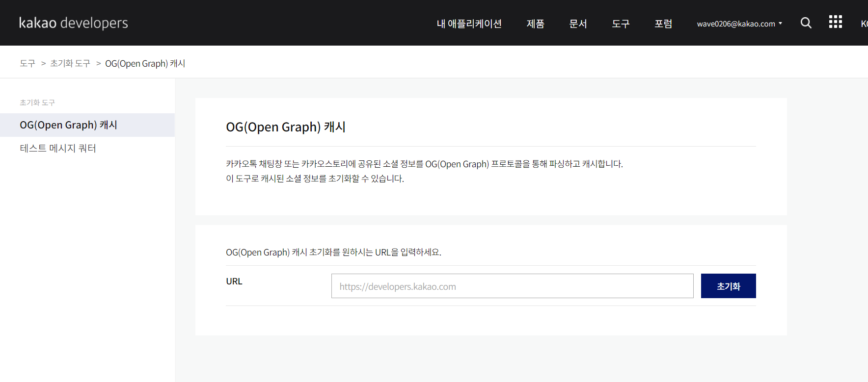
Task: Open the grid apps menu icon
Action: pyautogui.click(x=835, y=22)
